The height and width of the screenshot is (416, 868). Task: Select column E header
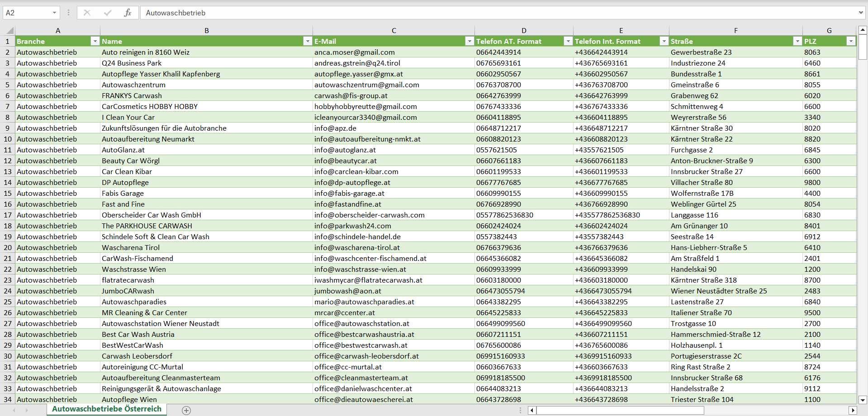pos(621,30)
